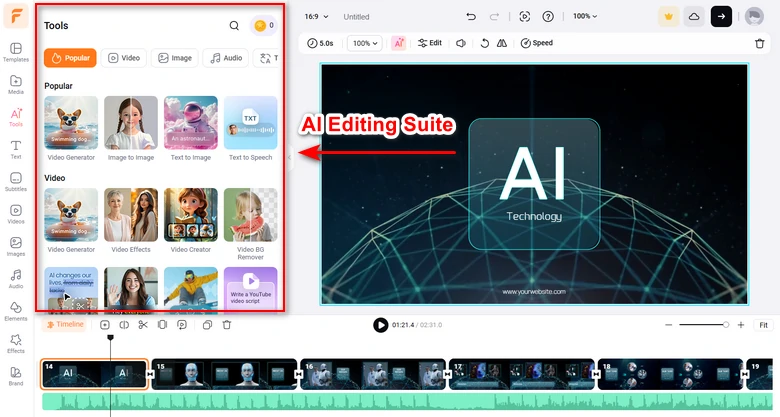
Task: Select AI Tools in the sidebar
Action: [16, 117]
